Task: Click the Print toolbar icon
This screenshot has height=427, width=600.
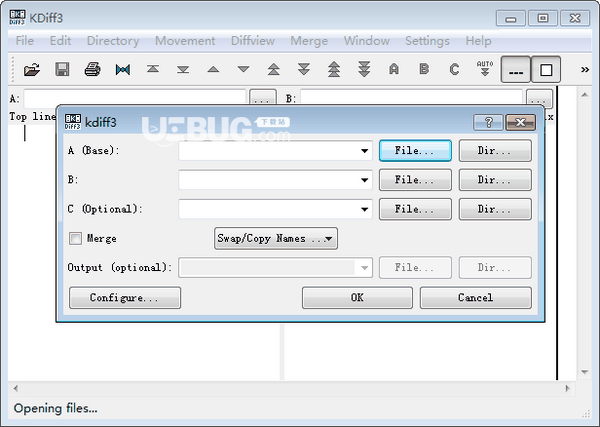Action: click(92, 70)
